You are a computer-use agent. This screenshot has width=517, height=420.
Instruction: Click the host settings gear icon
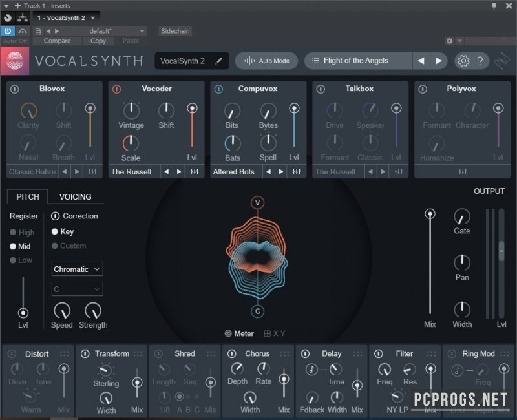[x=449, y=41]
